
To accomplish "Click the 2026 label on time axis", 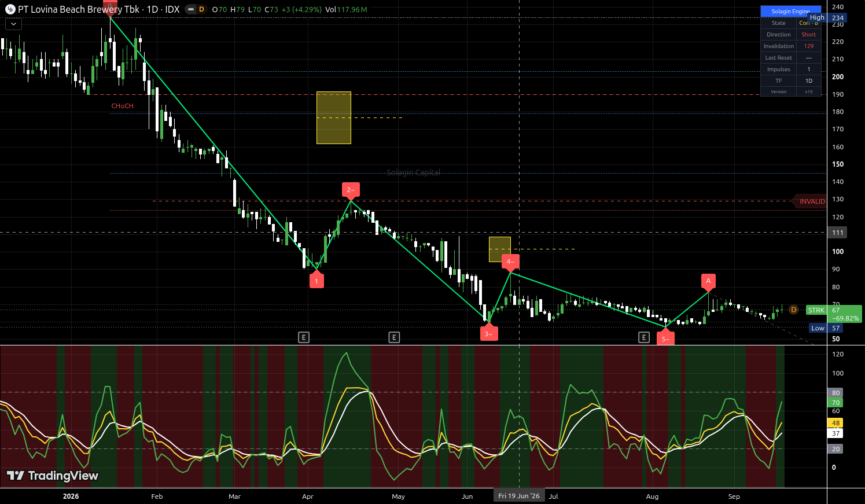I will (71, 496).
